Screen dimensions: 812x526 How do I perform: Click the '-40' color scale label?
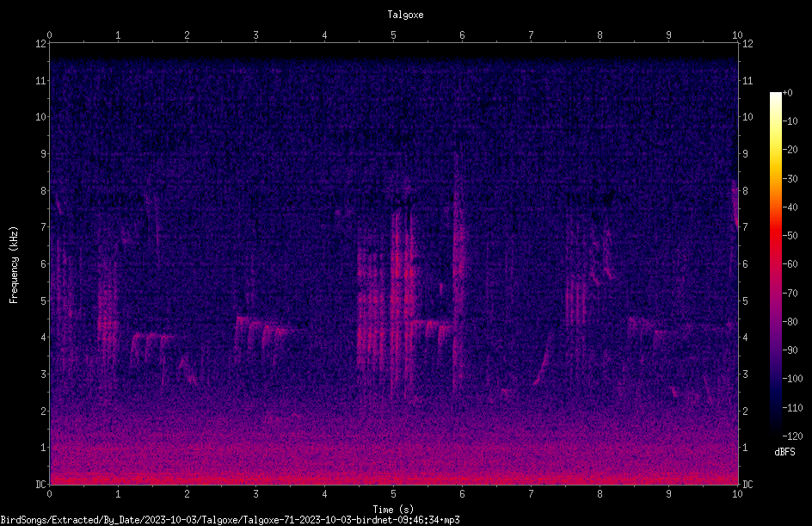(x=790, y=207)
